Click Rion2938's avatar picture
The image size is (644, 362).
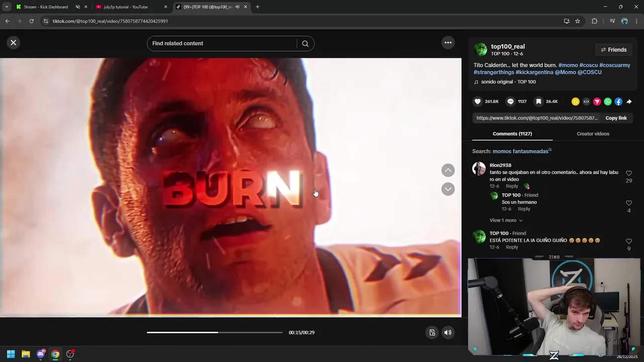(479, 168)
